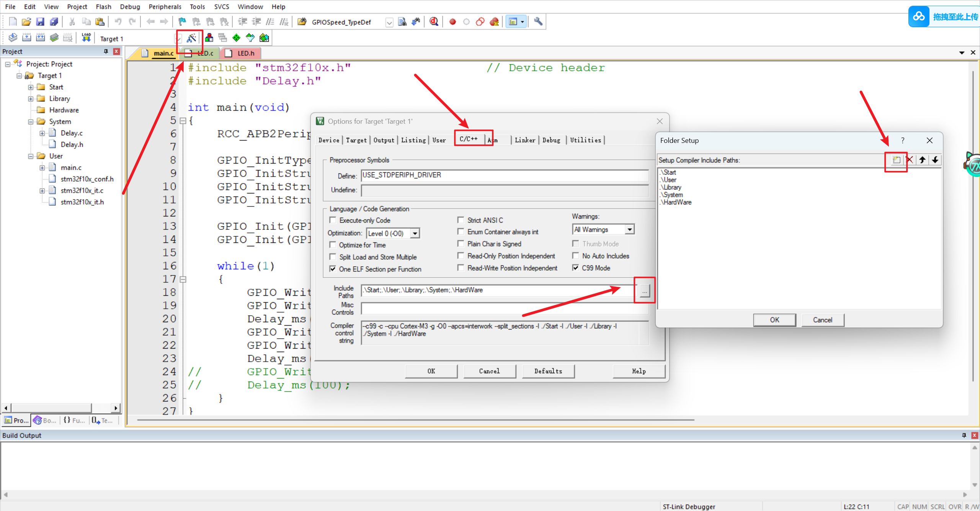Start the debug session icon

tap(434, 22)
